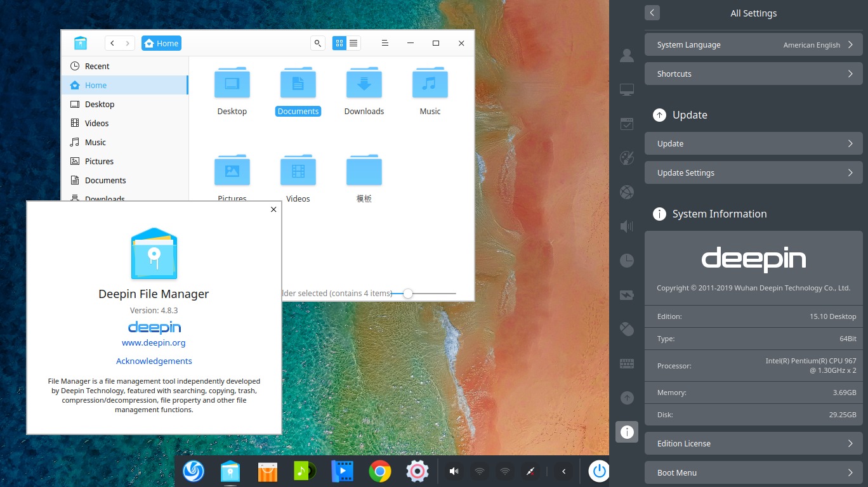Navigate back in File Manager

pos(112,43)
